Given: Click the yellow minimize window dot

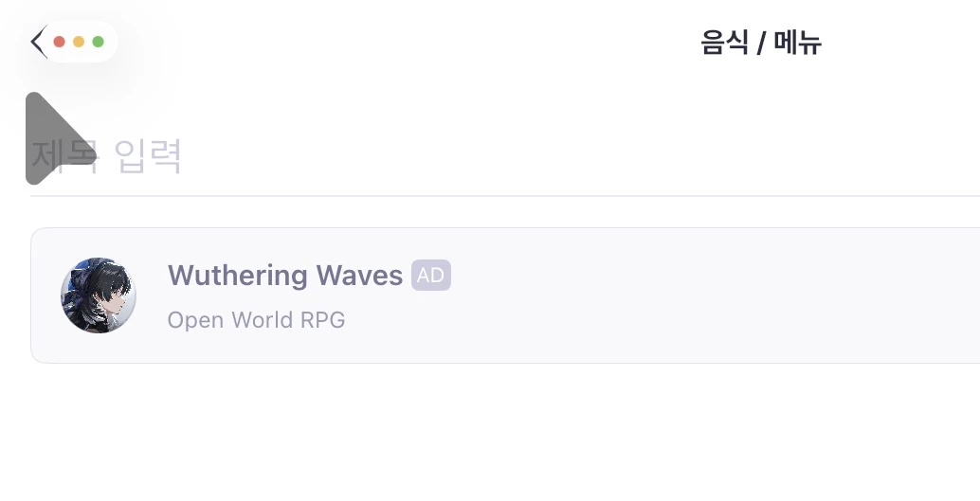Looking at the screenshot, I should pyautogui.click(x=79, y=42).
